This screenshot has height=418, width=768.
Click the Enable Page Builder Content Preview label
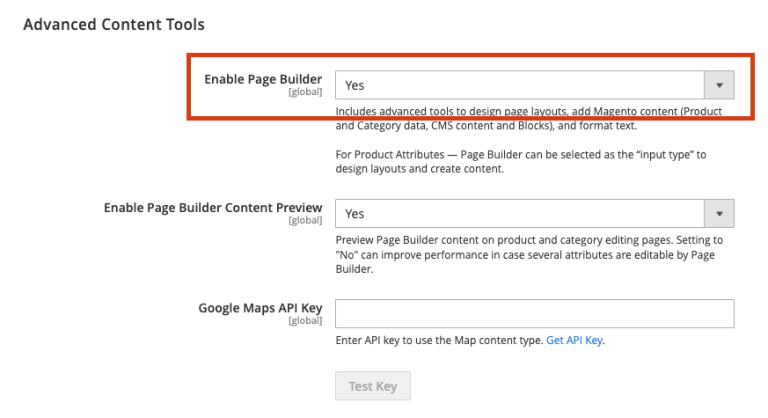(213, 207)
